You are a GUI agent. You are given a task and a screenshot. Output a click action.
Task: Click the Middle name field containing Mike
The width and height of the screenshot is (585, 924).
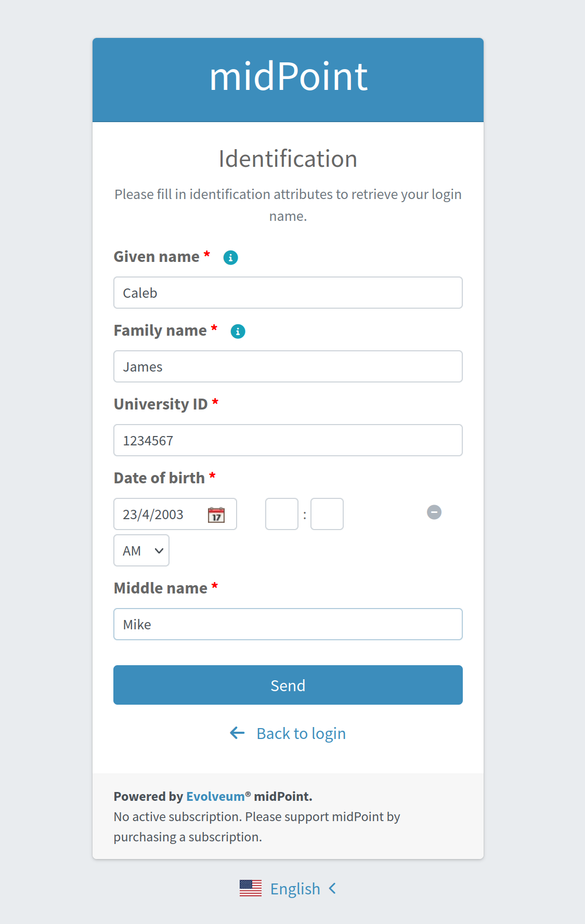click(x=288, y=625)
